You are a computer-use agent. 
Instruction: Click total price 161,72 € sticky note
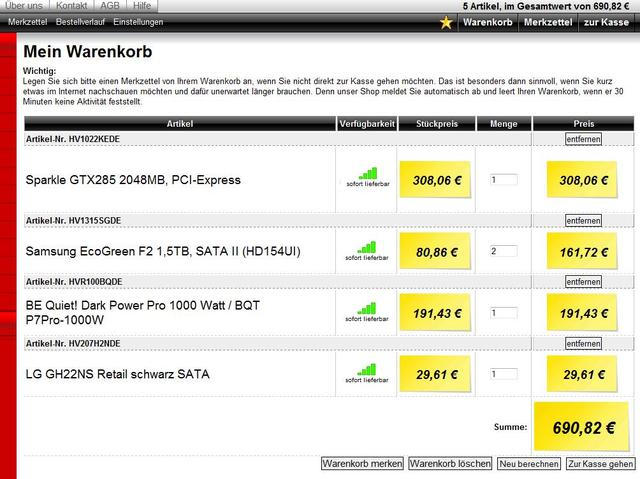[582, 251]
